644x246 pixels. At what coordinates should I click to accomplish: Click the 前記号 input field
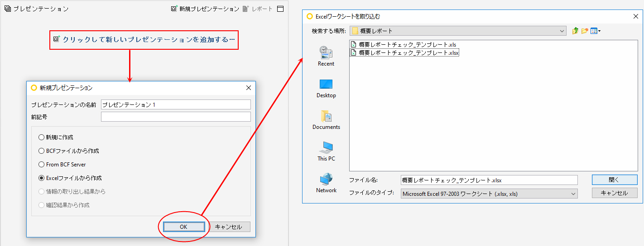176,117
